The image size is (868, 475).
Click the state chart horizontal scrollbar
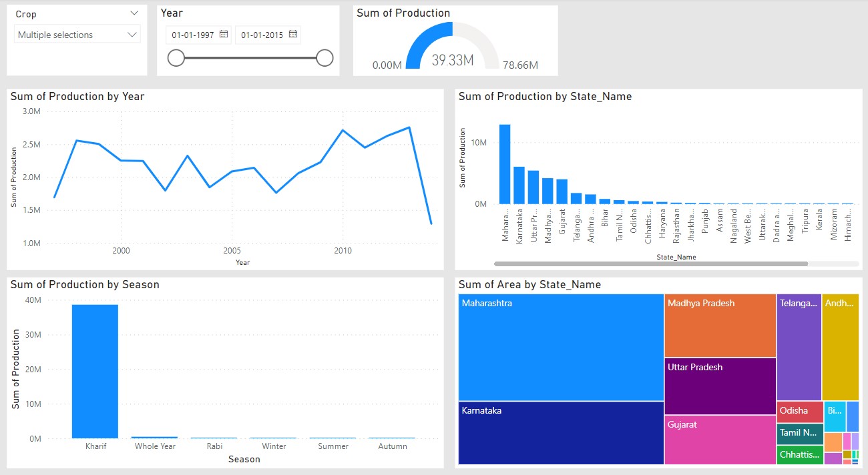click(x=651, y=264)
